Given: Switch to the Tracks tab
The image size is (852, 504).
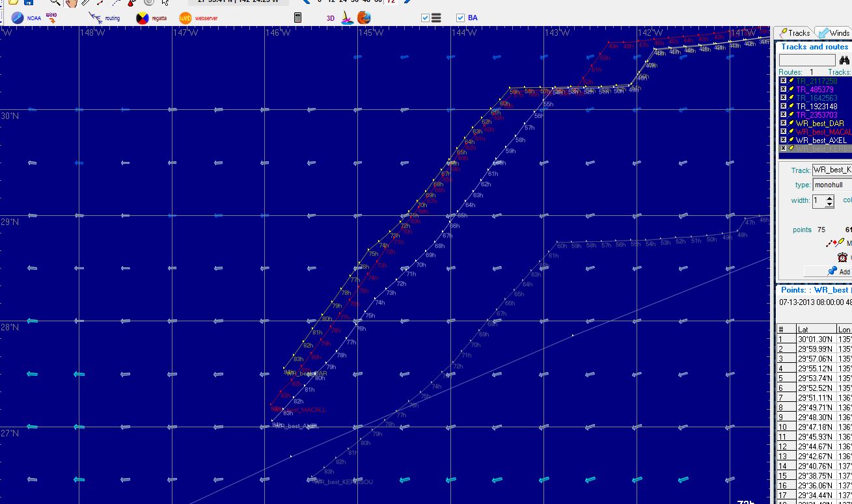Looking at the screenshot, I should (794, 33).
